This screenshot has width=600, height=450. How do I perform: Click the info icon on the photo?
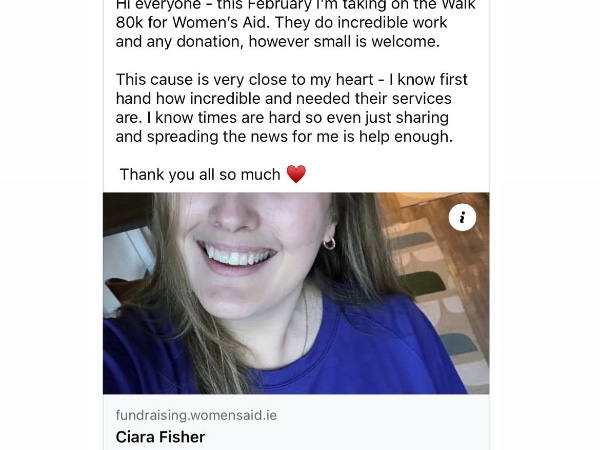[x=462, y=218]
